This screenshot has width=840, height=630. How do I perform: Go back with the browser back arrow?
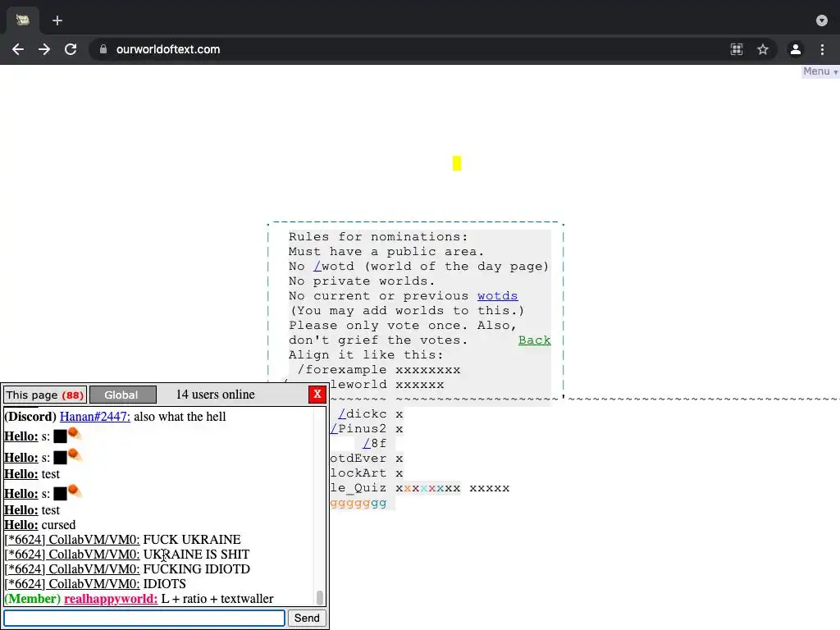tap(18, 49)
